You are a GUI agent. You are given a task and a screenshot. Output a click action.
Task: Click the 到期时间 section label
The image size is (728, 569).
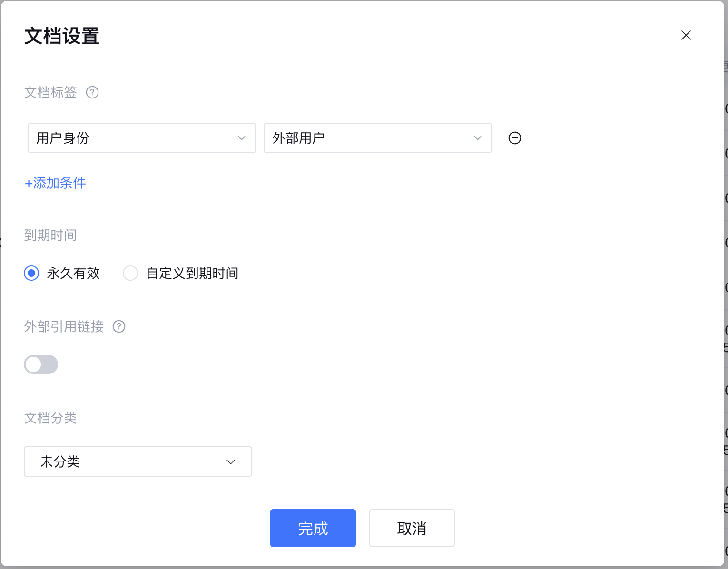click(50, 235)
